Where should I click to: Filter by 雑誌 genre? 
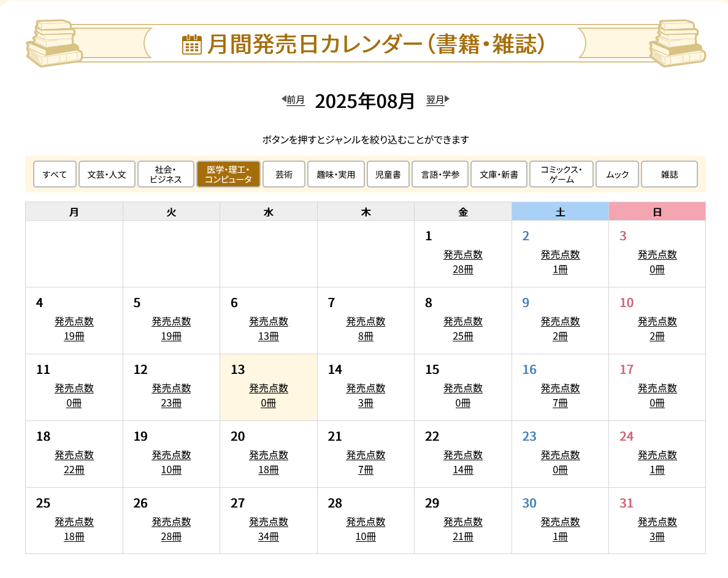pos(669,174)
